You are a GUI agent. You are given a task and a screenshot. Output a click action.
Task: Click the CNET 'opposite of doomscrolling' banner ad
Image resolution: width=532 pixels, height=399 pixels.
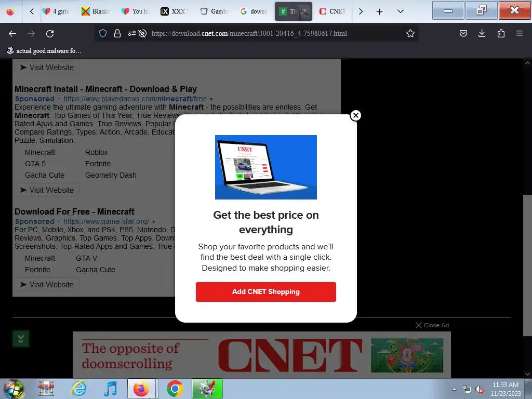coord(262,355)
